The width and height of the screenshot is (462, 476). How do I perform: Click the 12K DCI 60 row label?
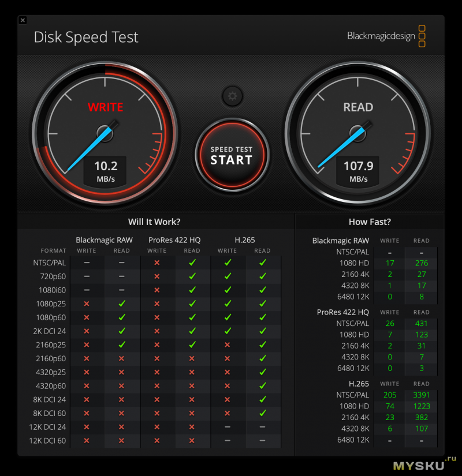[x=47, y=440]
